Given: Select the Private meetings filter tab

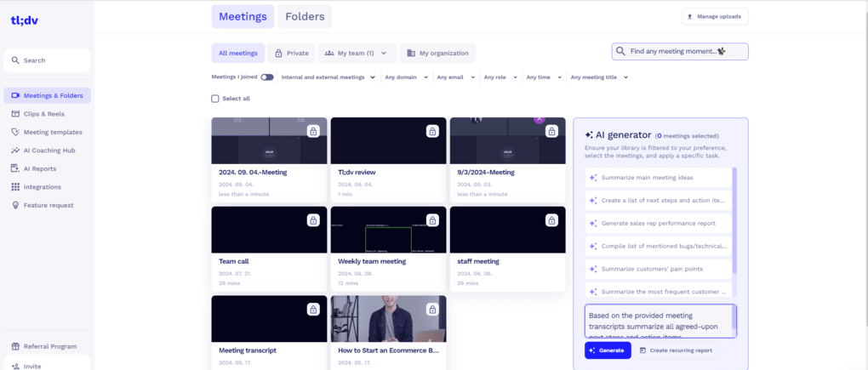Looking at the screenshot, I should tap(291, 54).
